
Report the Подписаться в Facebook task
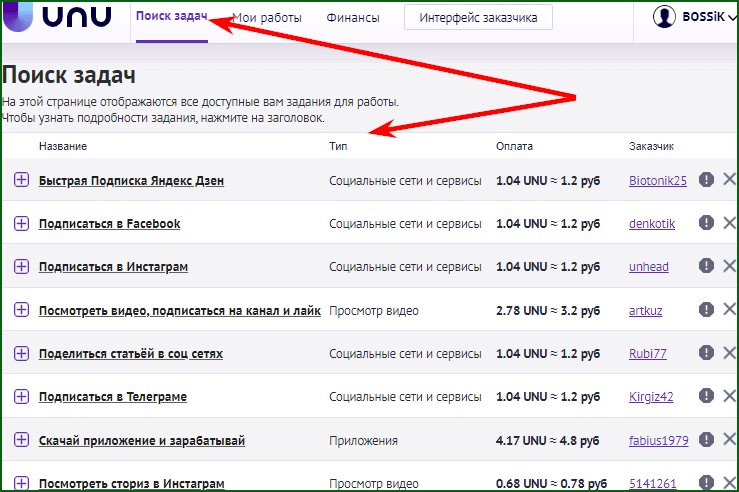tap(706, 222)
